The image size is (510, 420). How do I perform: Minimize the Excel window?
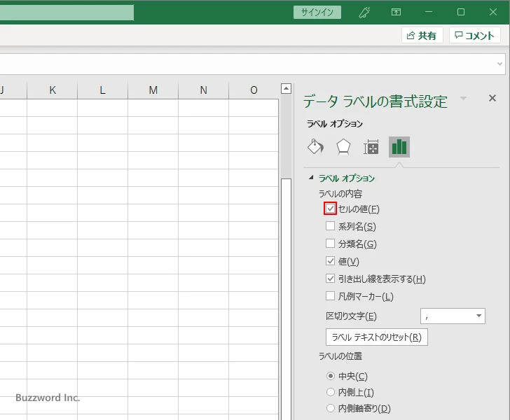pyautogui.click(x=429, y=13)
